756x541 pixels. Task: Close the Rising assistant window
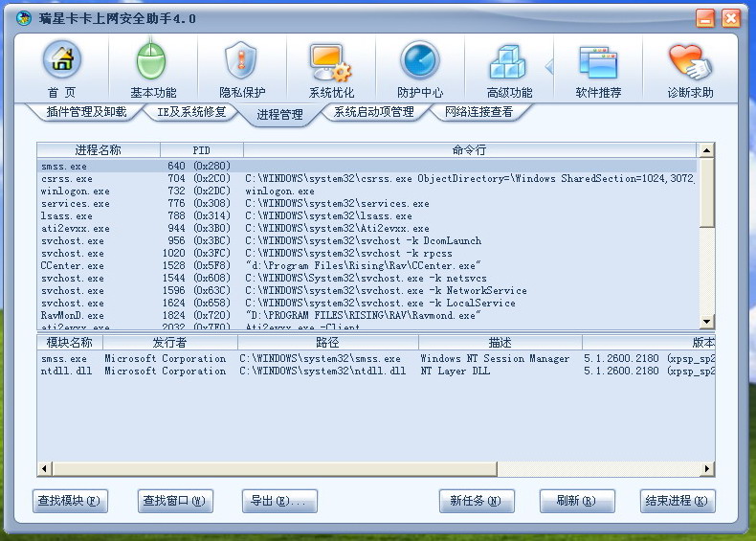(731, 18)
